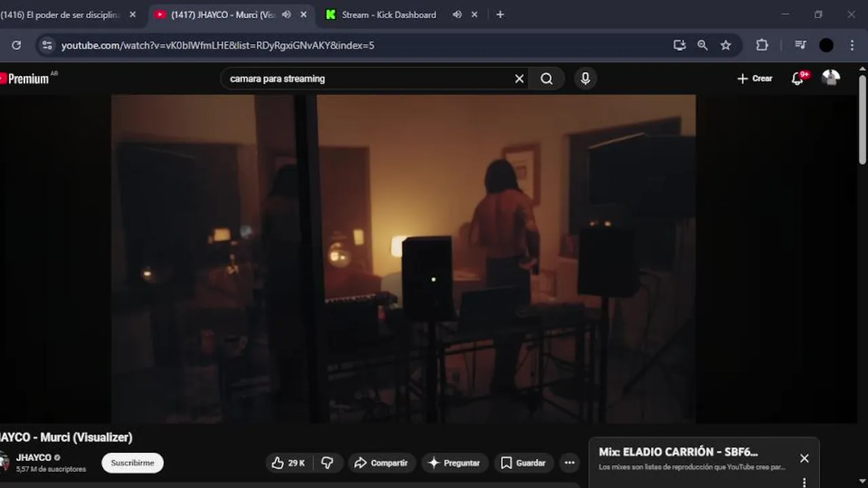Screen dimensions: 868x488
Task: Switch to 'El poder de ser disciplina' tab
Action: (x=61, y=14)
